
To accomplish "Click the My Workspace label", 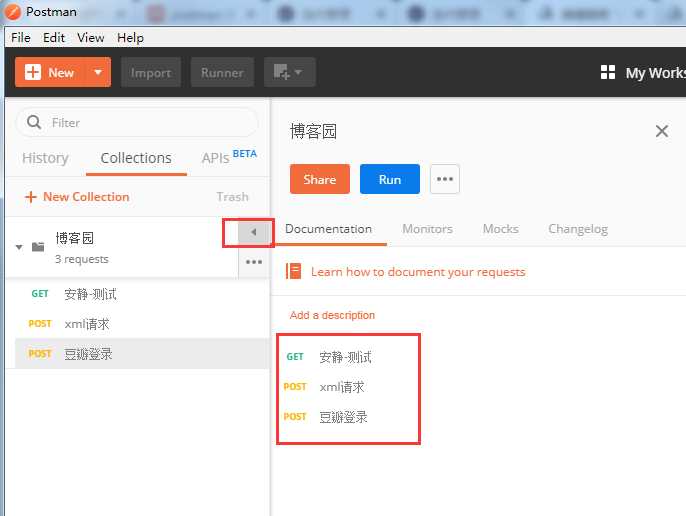I will (655, 73).
